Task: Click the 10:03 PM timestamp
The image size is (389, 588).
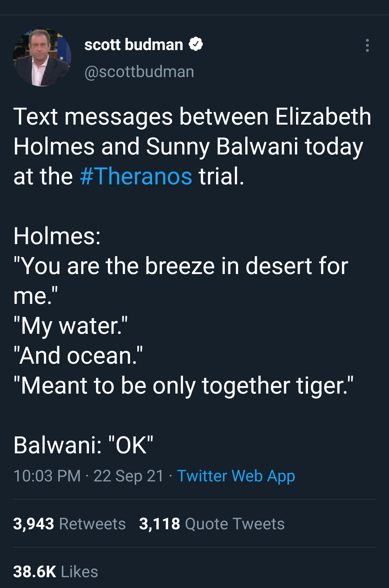Action: click(47, 476)
